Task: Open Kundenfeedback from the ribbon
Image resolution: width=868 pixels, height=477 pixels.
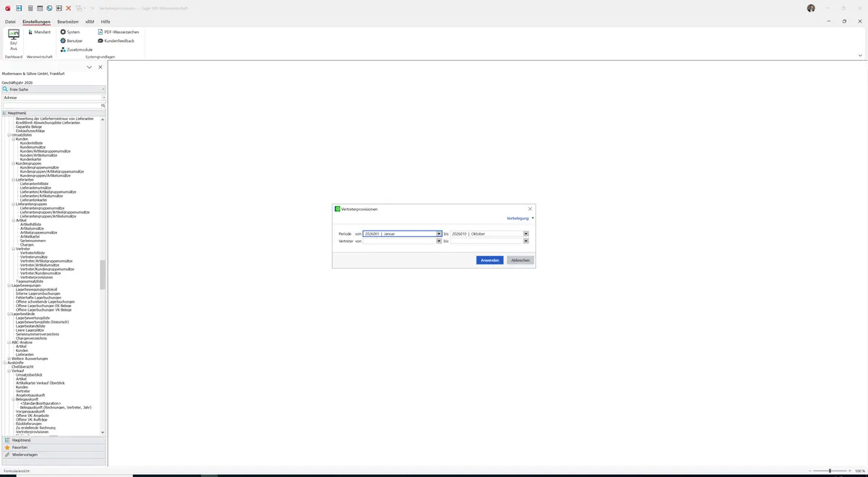Action: point(116,40)
